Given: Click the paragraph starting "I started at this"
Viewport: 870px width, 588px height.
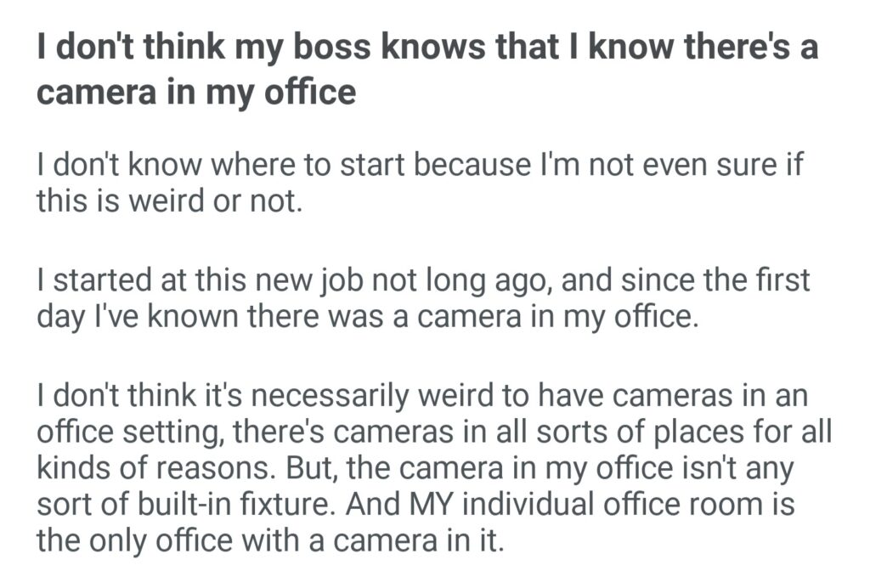Looking at the screenshot, I should click(424, 300).
